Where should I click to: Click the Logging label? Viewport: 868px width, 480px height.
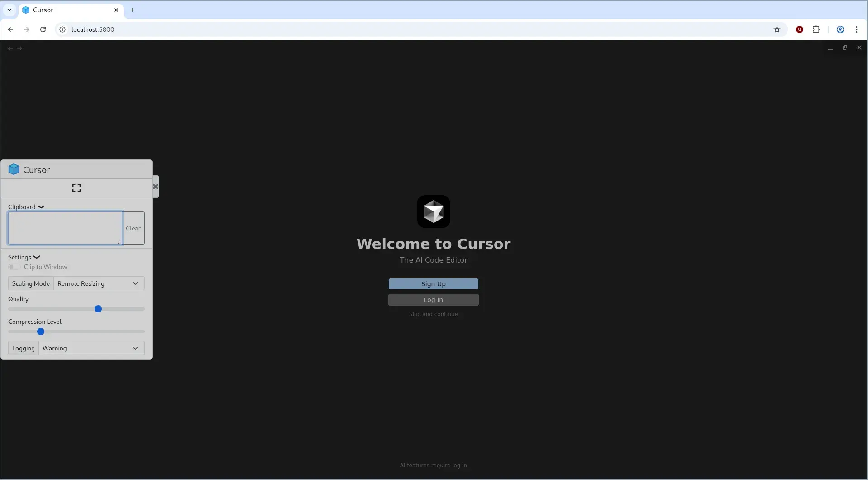tap(24, 348)
